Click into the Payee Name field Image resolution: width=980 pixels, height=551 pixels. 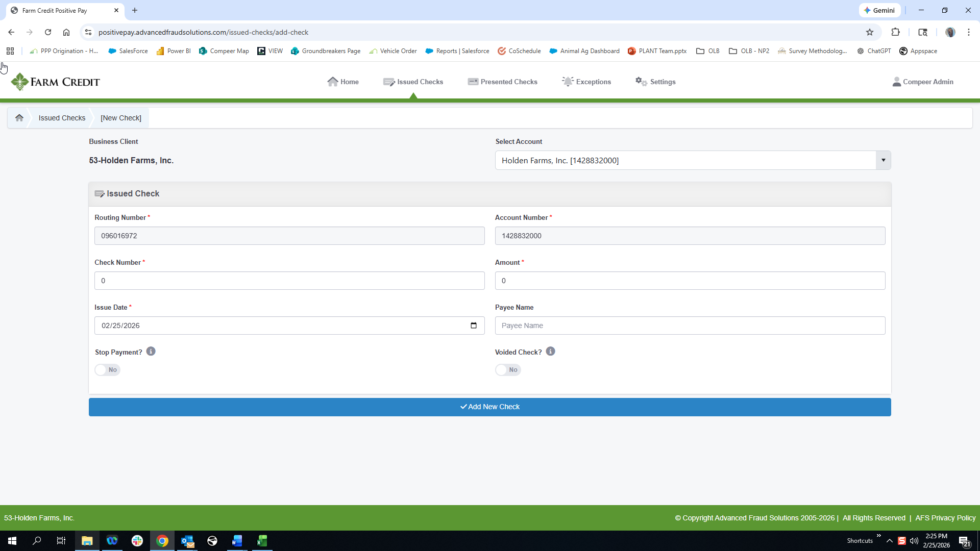pyautogui.click(x=690, y=325)
